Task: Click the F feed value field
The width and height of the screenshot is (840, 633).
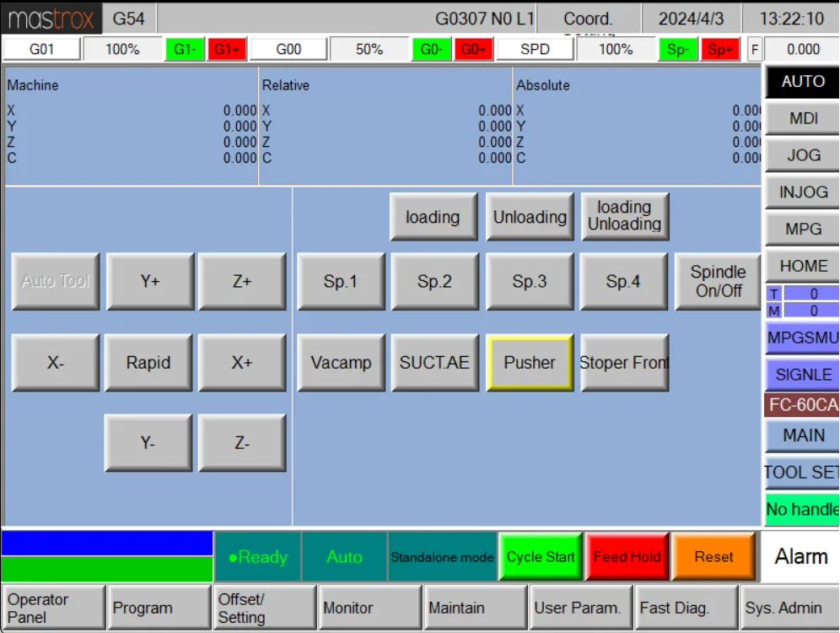Action: click(802, 49)
